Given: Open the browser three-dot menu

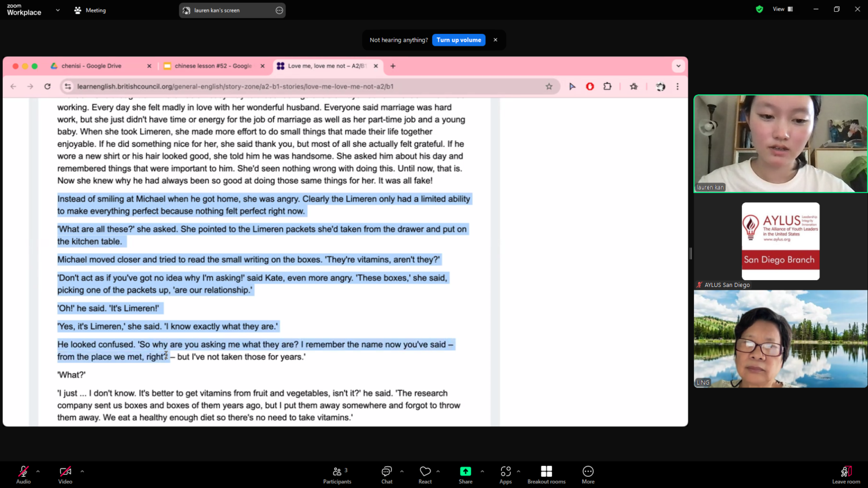Looking at the screenshot, I should [x=678, y=86].
